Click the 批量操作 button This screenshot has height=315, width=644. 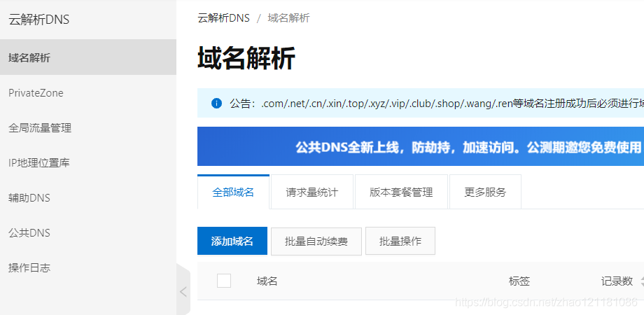tap(400, 241)
